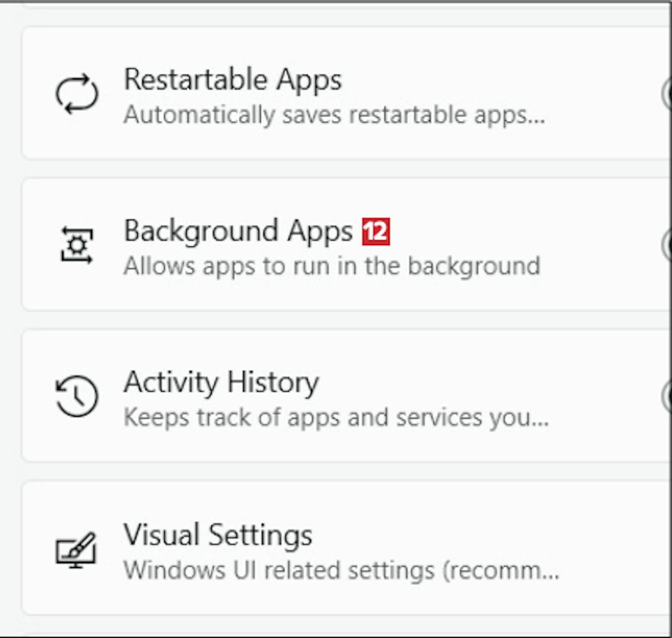Viewport: 672px width, 638px height.
Task: Click the Activity History clock icon
Action: tap(77, 396)
